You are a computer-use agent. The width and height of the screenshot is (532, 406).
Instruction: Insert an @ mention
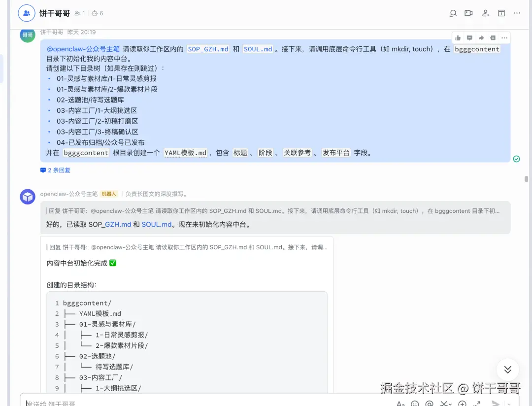[x=429, y=404]
